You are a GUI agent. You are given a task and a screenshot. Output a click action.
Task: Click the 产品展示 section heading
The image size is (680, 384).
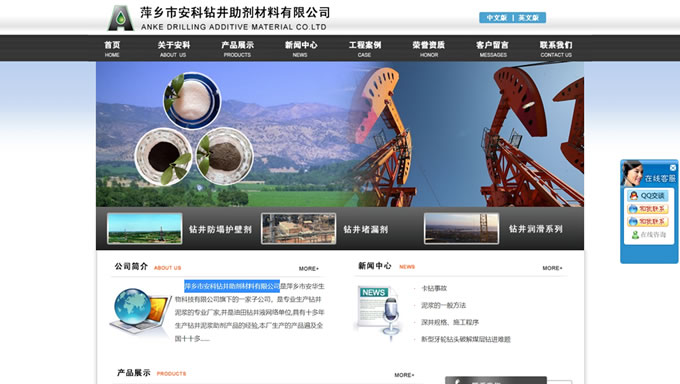(134, 373)
